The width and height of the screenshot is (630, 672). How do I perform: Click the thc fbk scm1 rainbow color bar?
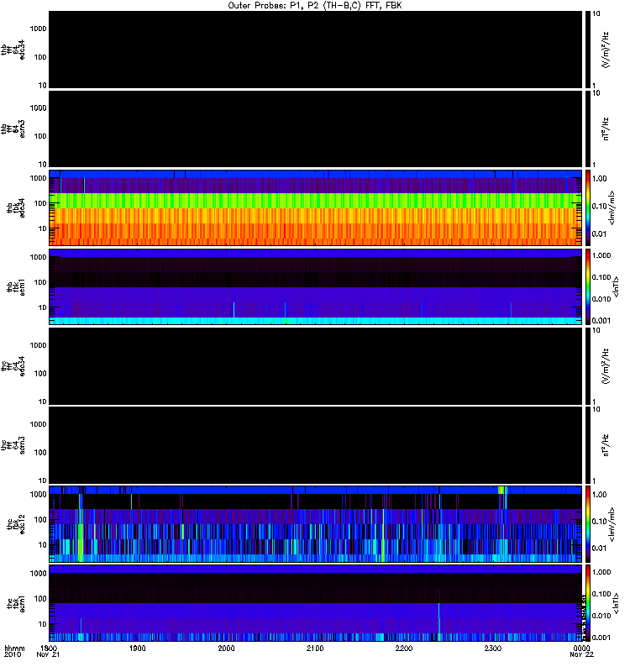pos(588,603)
